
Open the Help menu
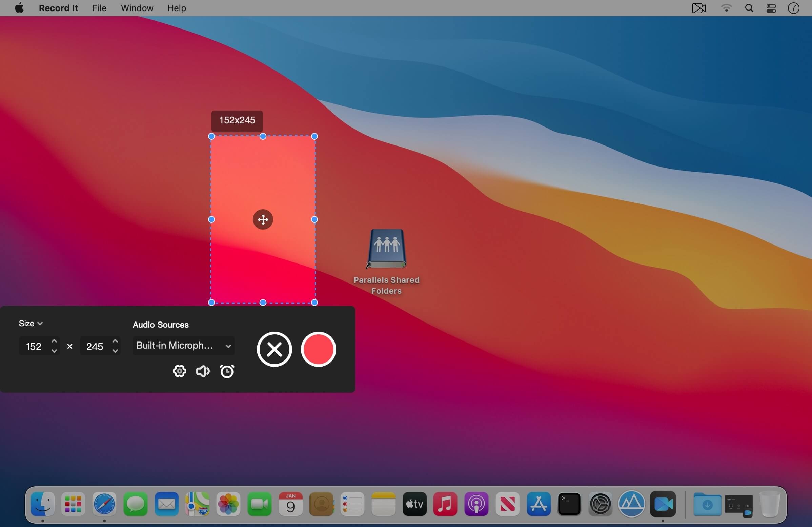pos(176,8)
